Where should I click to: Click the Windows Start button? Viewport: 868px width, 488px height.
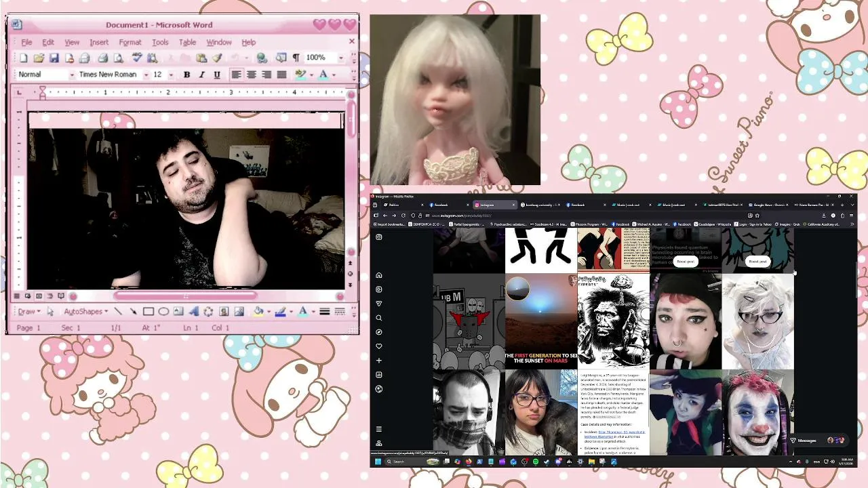(x=378, y=462)
